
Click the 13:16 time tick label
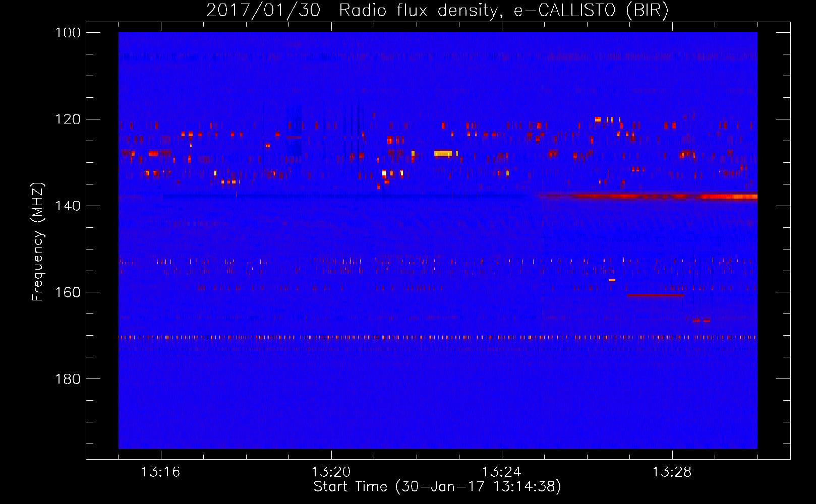(x=161, y=472)
